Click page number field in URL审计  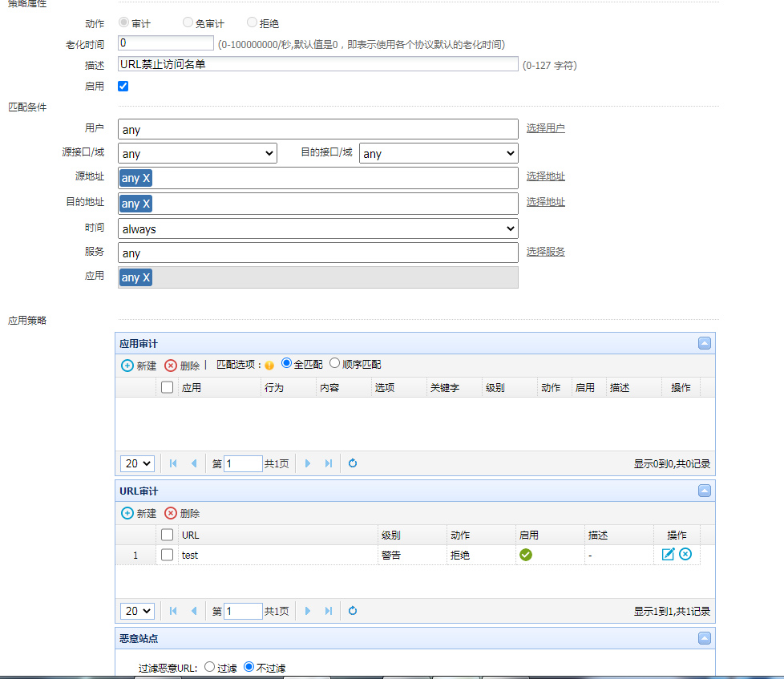pos(243,611)
